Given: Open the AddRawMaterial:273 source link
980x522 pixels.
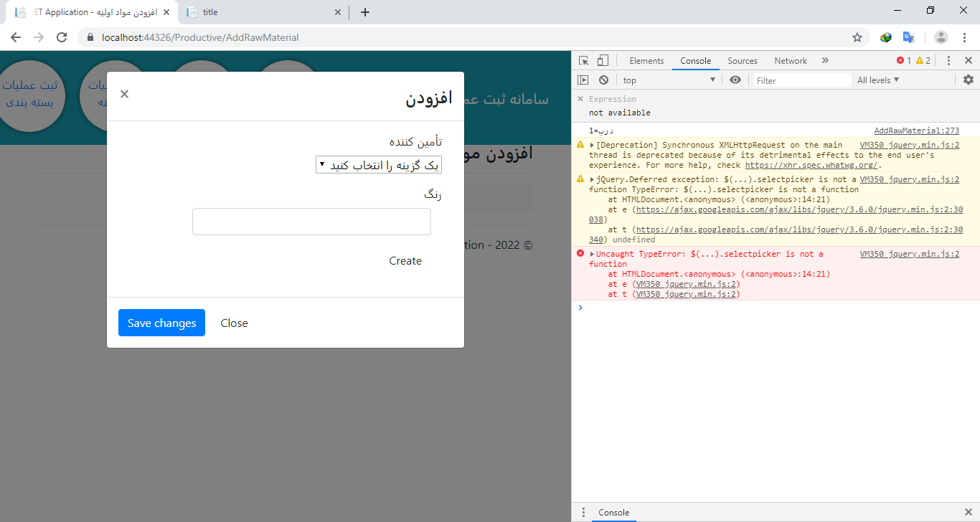Looking at the screenshot, I should click(916, 130).
